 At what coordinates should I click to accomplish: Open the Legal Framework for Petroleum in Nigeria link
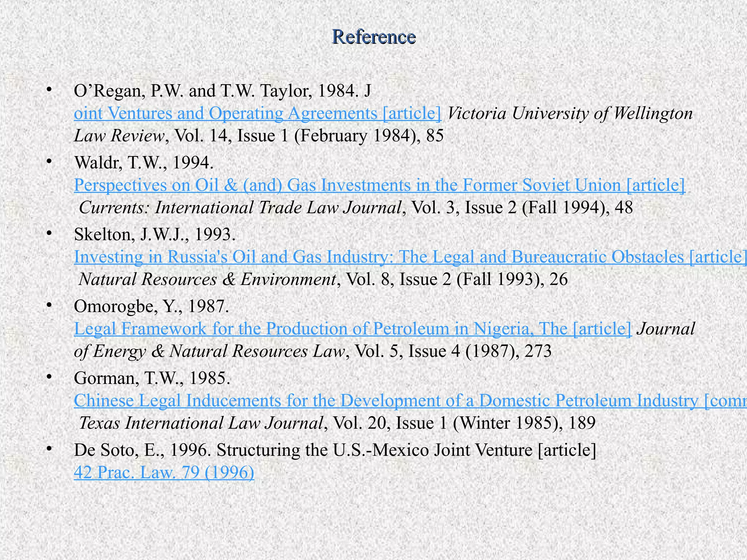click(x=353, y=328)
